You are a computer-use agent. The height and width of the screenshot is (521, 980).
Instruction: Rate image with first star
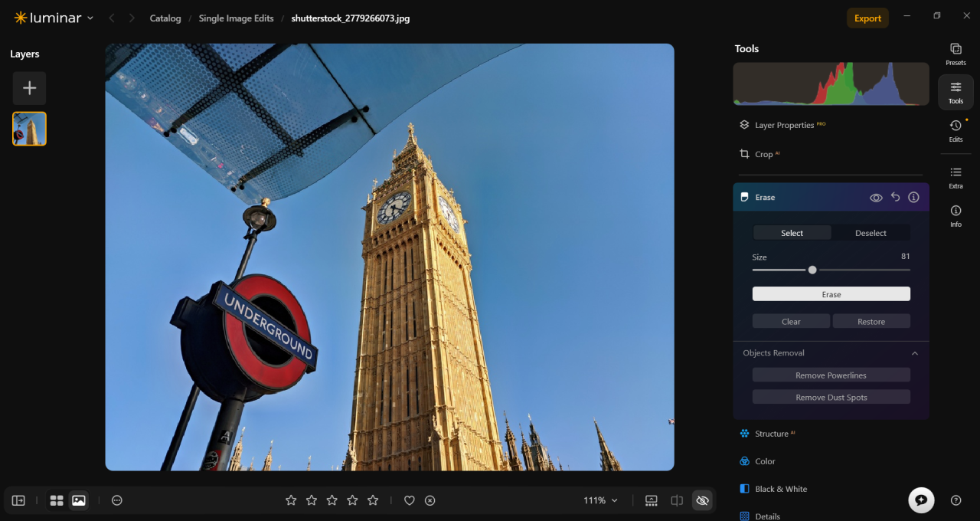click(291, 500)
